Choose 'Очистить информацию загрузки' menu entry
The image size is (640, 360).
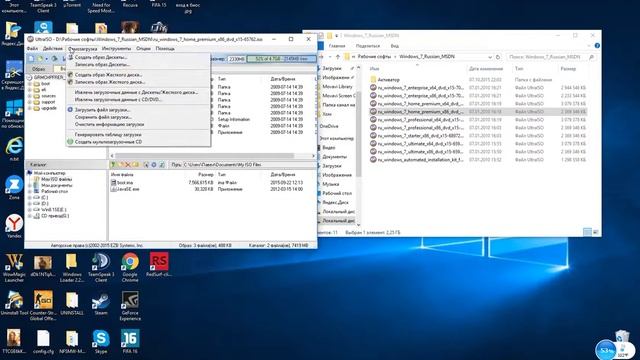pos(138,124)
